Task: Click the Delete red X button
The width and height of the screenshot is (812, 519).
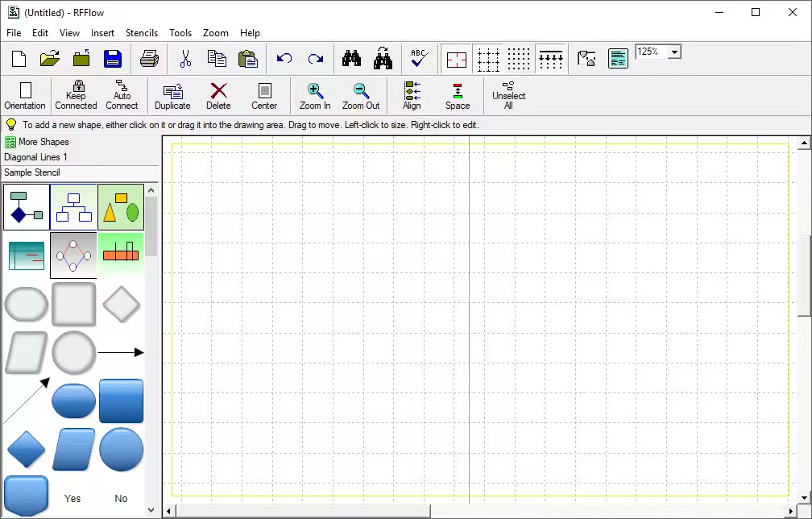Action: point(218,96)
